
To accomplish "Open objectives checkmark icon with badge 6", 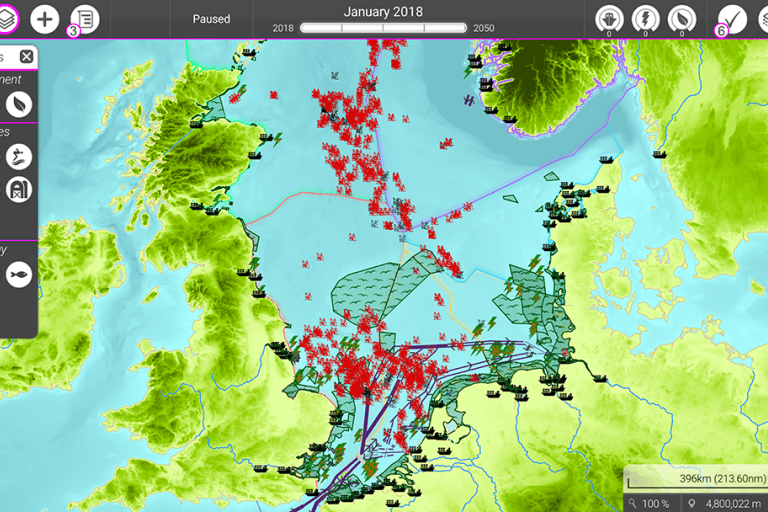I will click(x=733, y=19).
